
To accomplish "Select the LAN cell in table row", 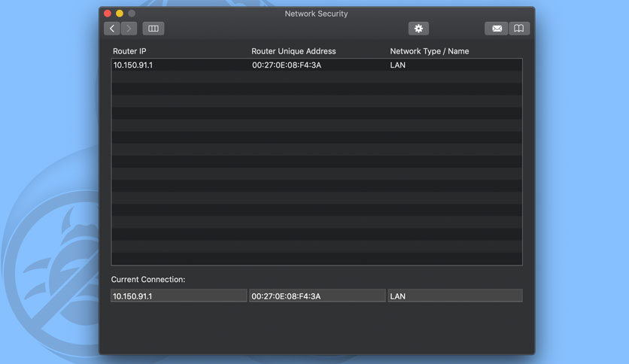I will pos(397,65).
